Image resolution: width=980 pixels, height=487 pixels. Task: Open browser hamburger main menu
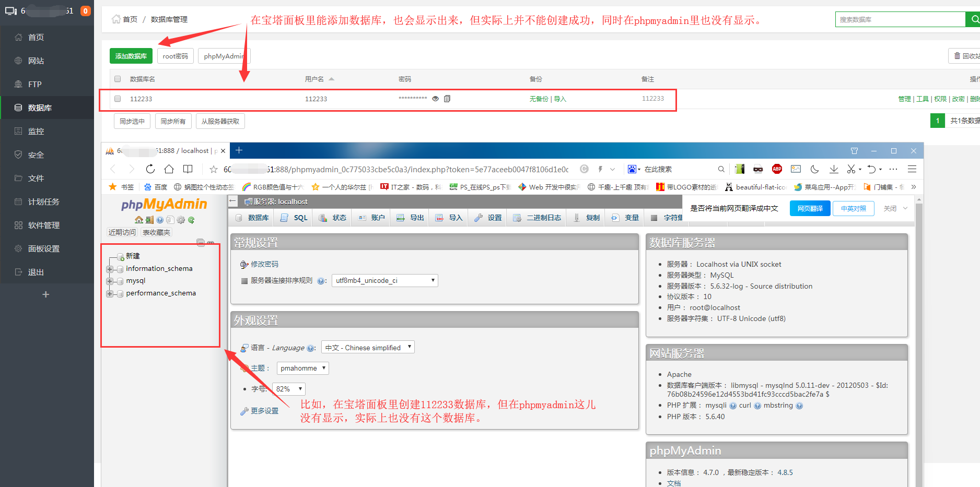click(x=912, y=169)
